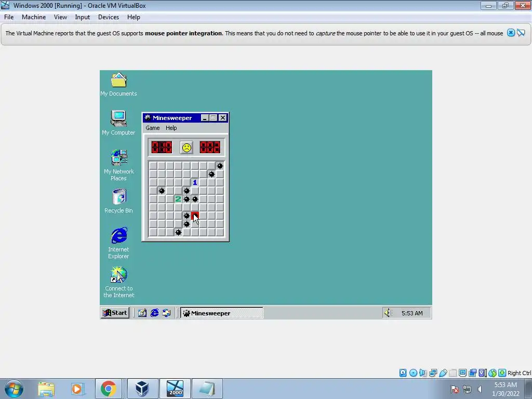Click Windows 2000 VM host taskbar button
This screenshot has width=532, height=399.
tap(175, 389)
